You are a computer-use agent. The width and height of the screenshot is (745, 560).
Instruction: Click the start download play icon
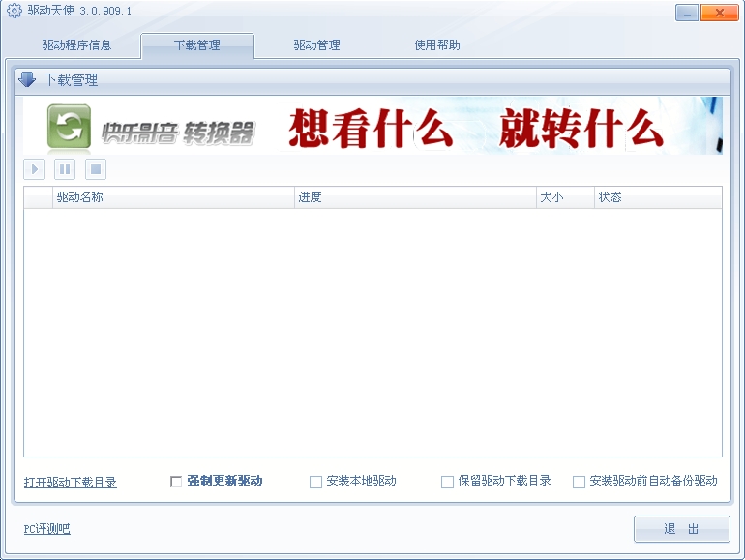click(x=34, y=170)
